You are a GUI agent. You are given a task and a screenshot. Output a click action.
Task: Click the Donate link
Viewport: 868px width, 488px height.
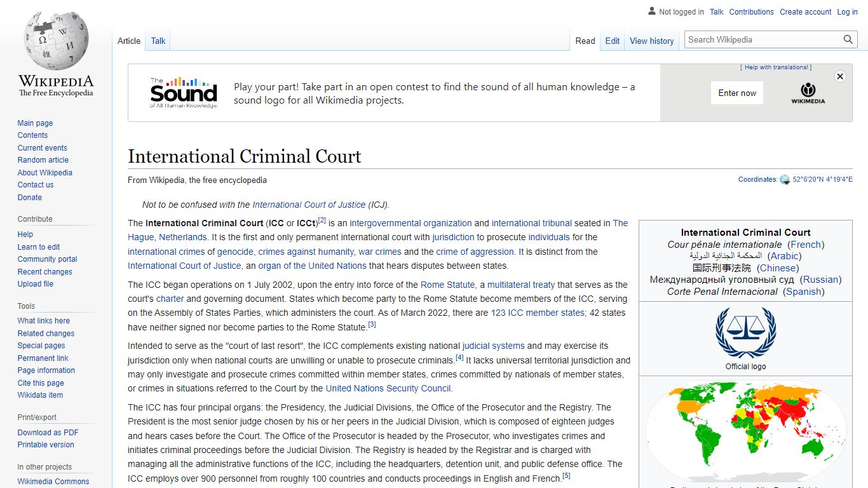click(29, 198)
